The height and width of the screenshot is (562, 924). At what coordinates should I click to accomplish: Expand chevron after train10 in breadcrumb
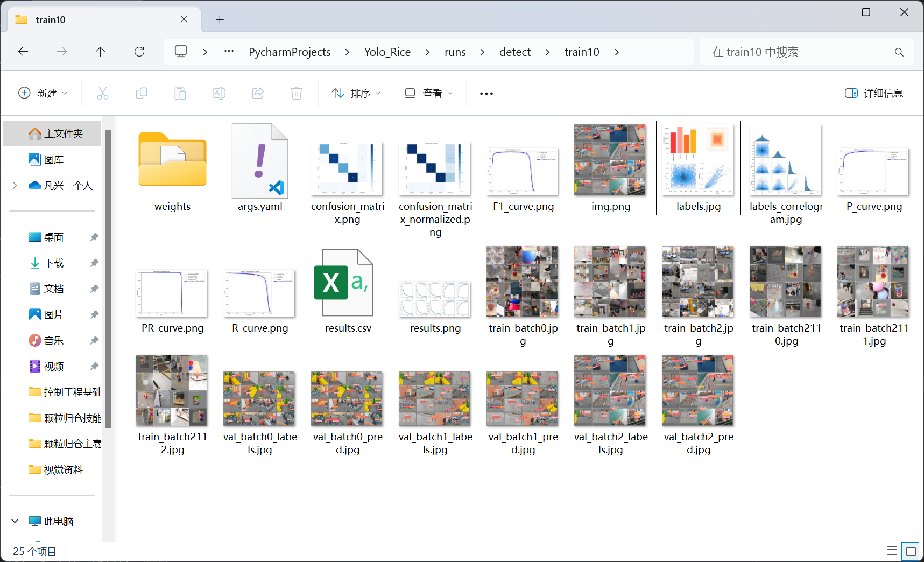click(x=617, y=52)
